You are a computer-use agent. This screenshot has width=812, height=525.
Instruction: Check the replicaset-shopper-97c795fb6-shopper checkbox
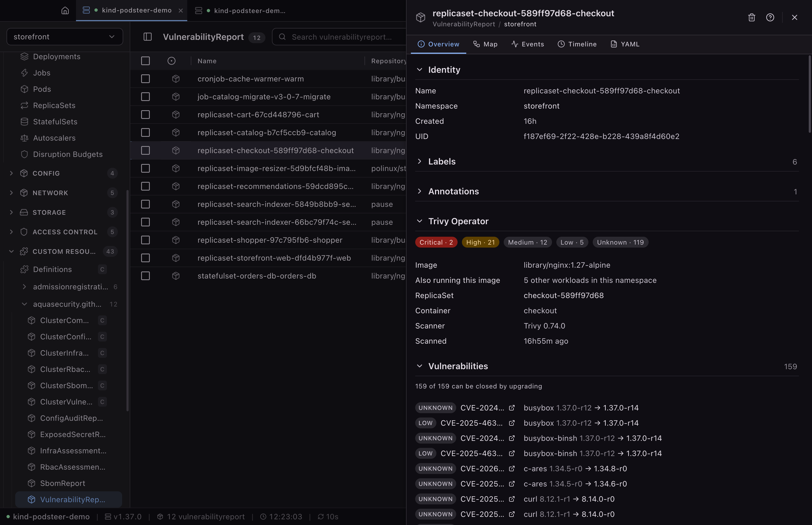[145, 240]
